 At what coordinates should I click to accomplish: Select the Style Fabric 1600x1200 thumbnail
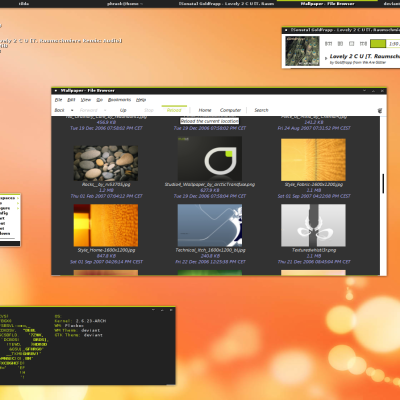pyautogui.click(x=313, y=160)
